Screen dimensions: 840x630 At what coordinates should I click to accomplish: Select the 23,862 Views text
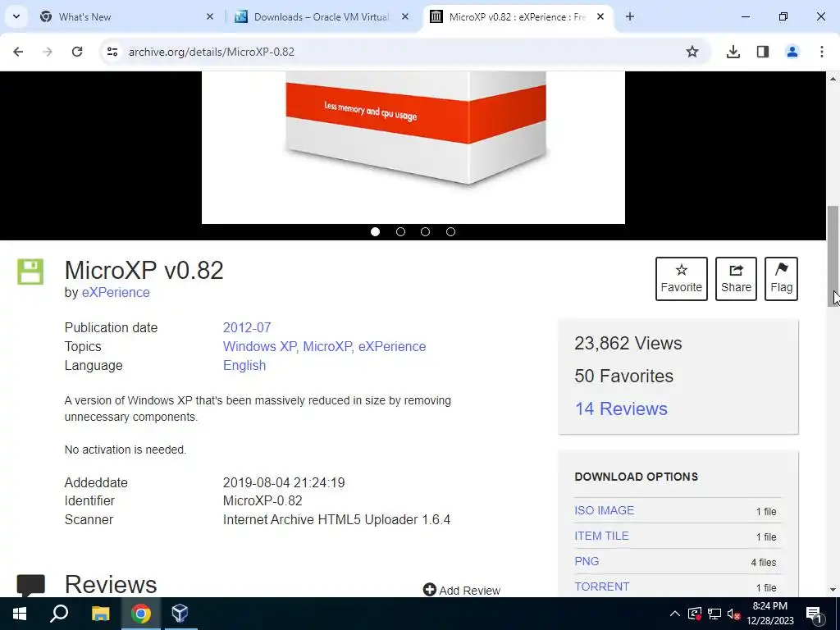(x=628, y=344)
